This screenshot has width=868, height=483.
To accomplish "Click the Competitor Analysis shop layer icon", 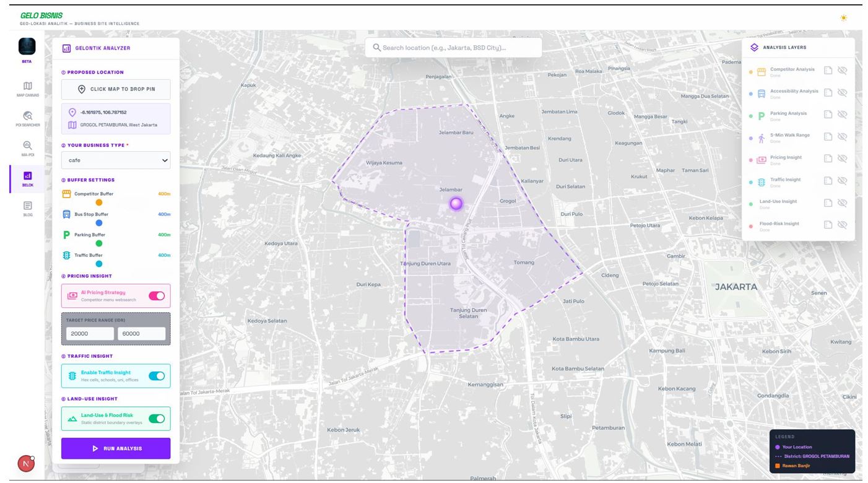I will point(762,72).
